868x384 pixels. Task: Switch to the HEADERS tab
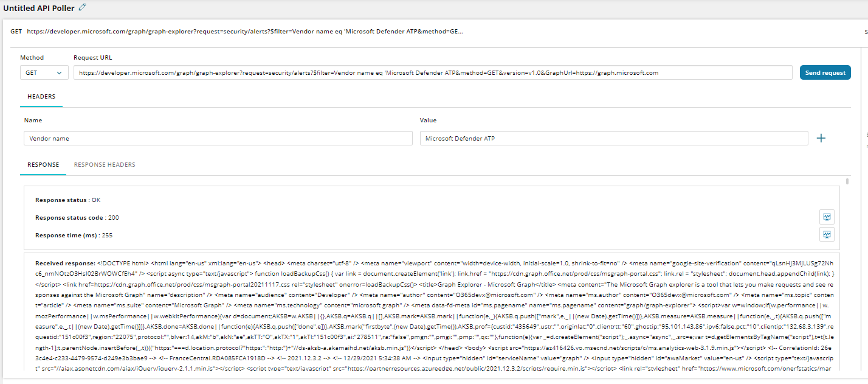41,96
